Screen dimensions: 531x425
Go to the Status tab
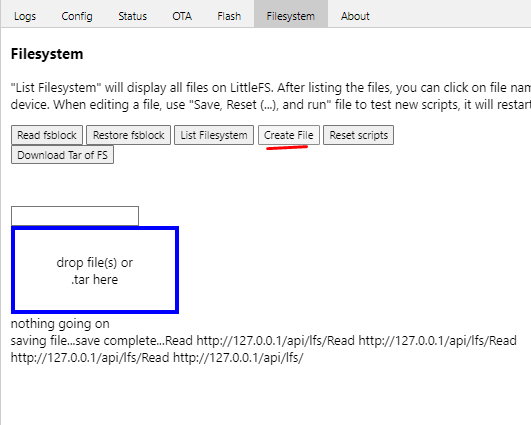coord(132,16)
